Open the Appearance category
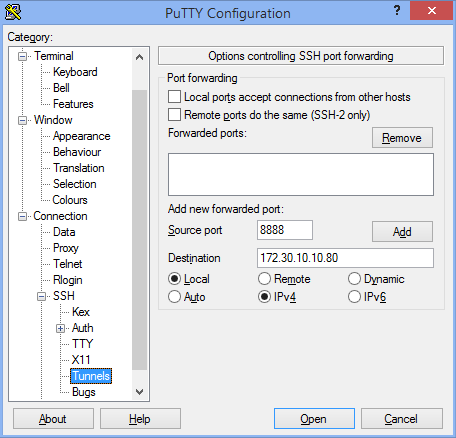 [81, 136]
